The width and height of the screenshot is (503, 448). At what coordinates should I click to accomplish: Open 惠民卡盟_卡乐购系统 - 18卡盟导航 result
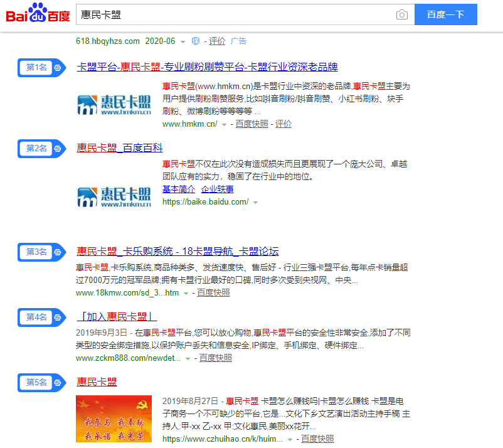(x=177, y=251)
